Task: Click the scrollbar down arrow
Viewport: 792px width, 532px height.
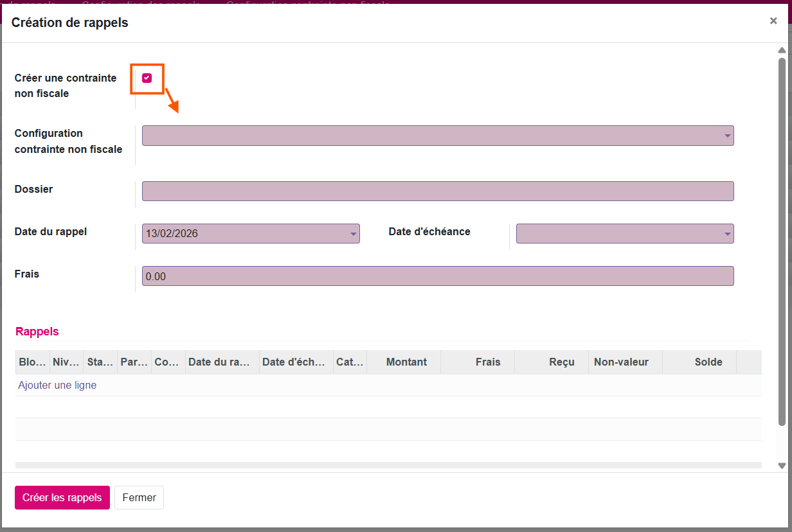Action: click(782, 466)
